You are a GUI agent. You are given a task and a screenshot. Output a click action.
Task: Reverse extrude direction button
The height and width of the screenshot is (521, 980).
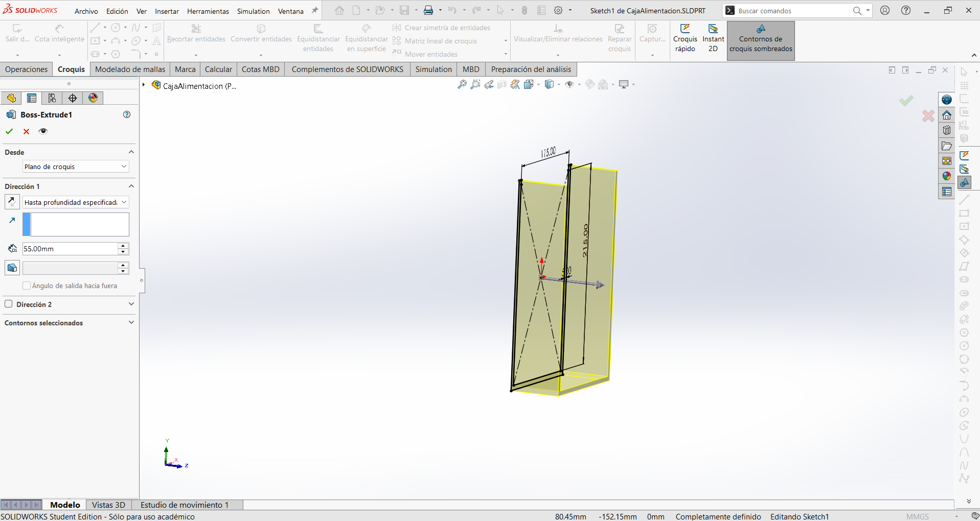(x=12, y=202)
